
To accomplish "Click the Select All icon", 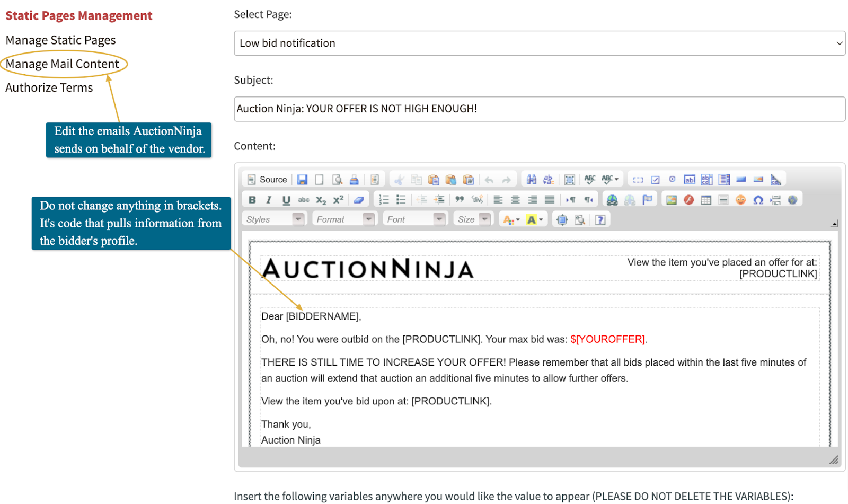I will 570,180.
